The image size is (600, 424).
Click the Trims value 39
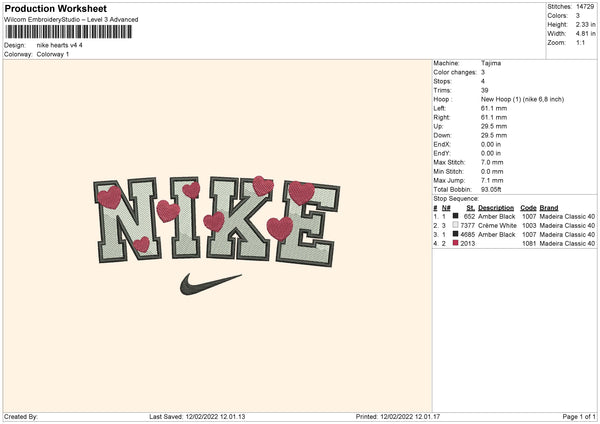(x=484, y=90)
